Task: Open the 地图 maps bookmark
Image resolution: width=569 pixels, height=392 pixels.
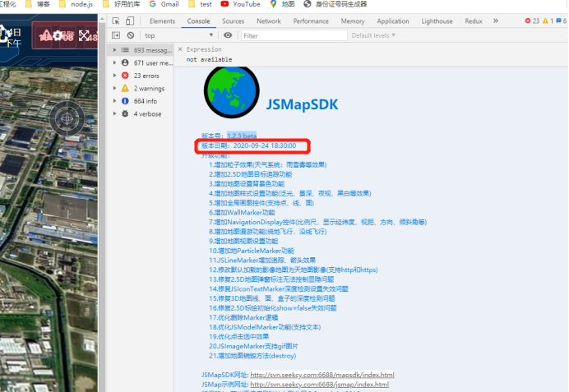Action: pyautogui.click(x=282, y=4)
